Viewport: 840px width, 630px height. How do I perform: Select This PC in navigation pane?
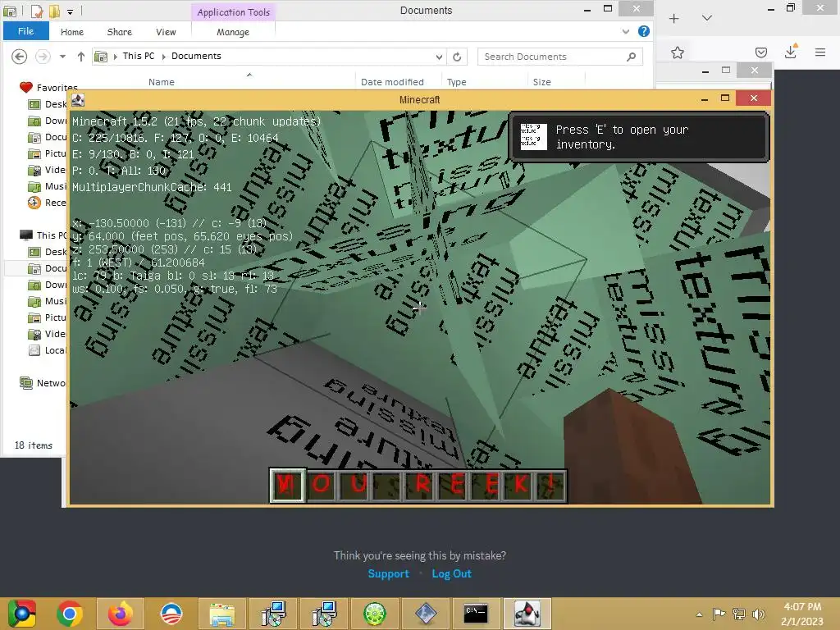tap(43, 235)
